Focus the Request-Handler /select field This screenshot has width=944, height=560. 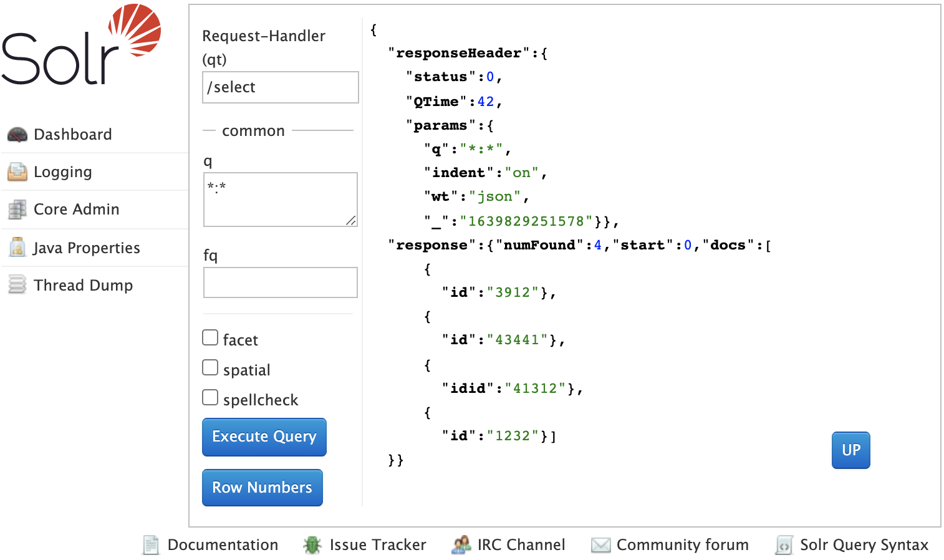click(x=281, y=87)
